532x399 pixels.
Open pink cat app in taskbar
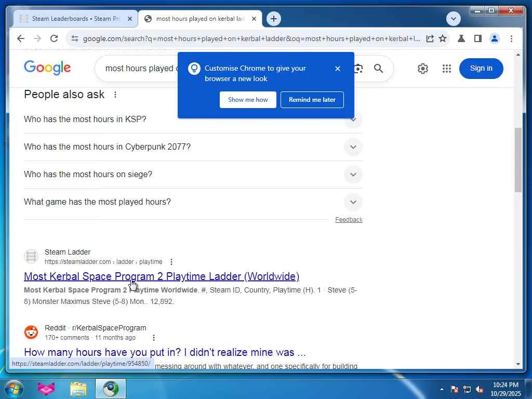(x=46, y=389)
